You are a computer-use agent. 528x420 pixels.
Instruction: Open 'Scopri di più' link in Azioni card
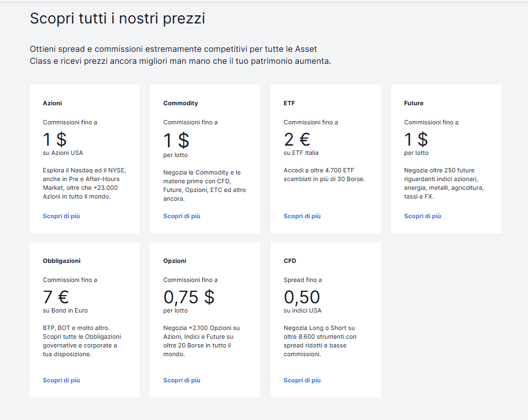61,216
